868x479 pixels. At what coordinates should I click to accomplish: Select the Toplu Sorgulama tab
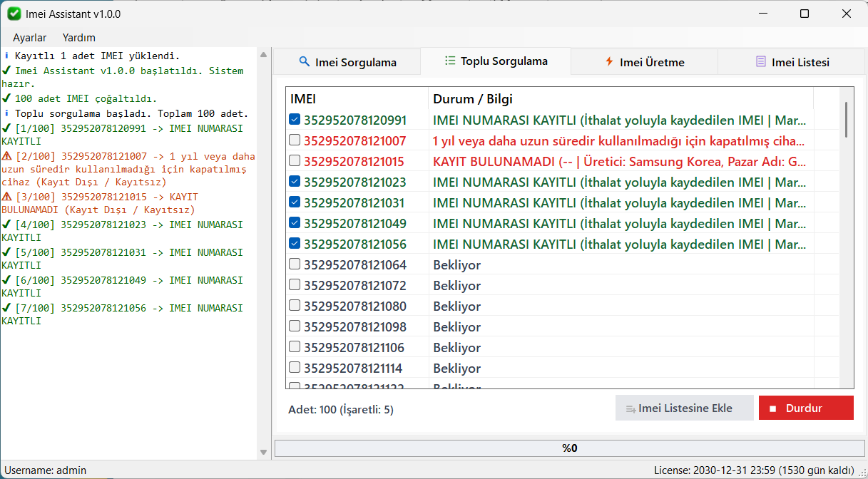tap(496, 61)
